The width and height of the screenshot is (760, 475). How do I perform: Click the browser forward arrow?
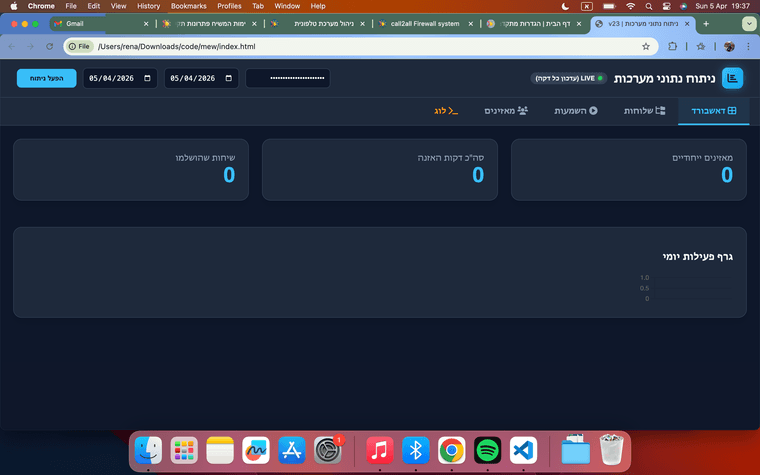pyautogui.click(x=31, y=47)
